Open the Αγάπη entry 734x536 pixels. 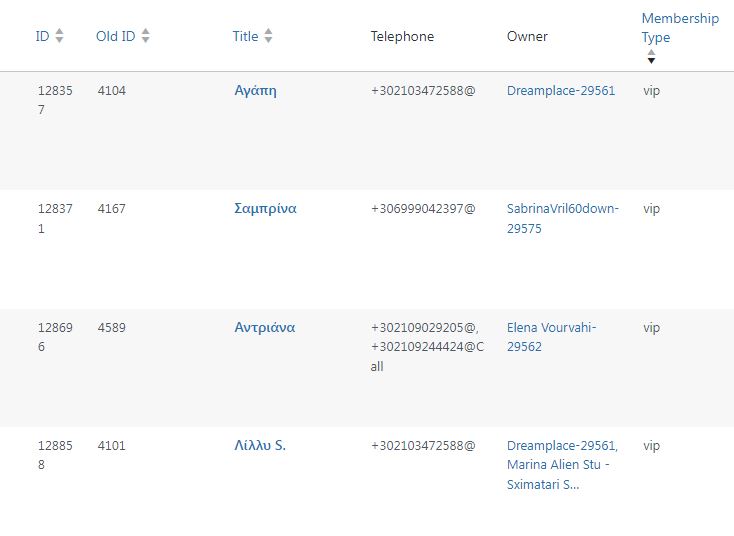pyautogui.click(x=254, y=90)
